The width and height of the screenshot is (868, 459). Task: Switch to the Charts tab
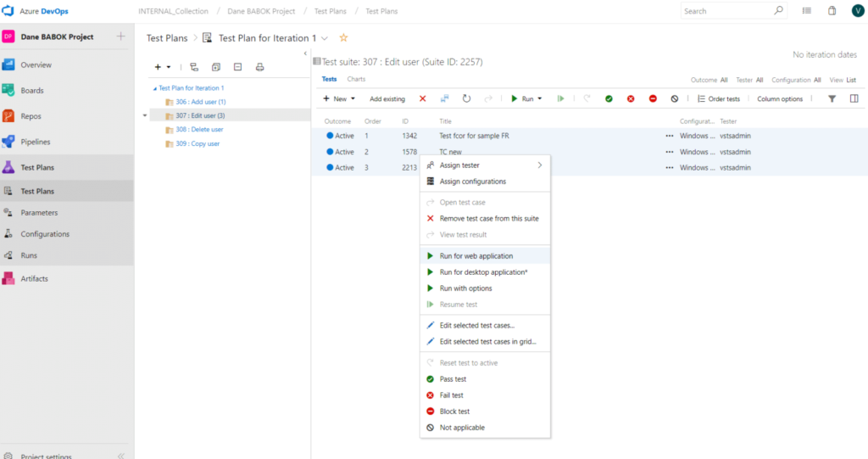tap(356, 79)
